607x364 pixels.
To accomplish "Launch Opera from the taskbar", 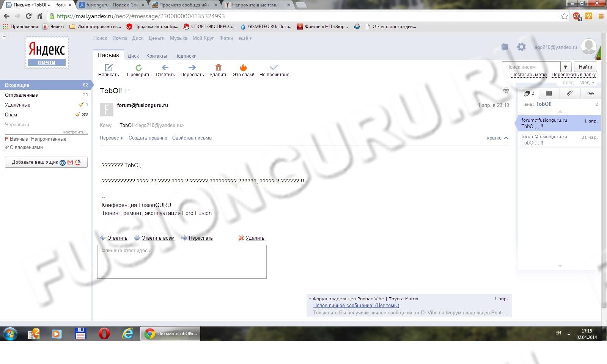I will [104, 334].
